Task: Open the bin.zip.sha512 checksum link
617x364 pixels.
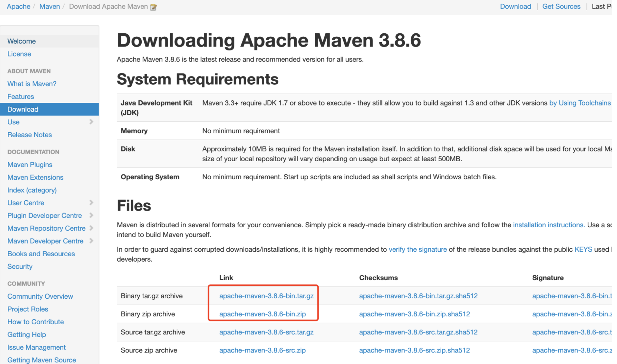Action: pyautogui.click(x=414, y=314)
